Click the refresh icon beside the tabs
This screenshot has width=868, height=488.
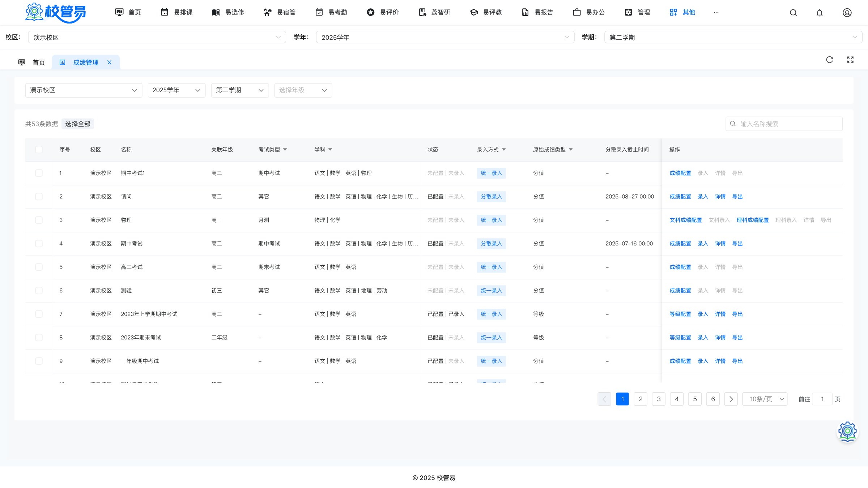point(830,60)
